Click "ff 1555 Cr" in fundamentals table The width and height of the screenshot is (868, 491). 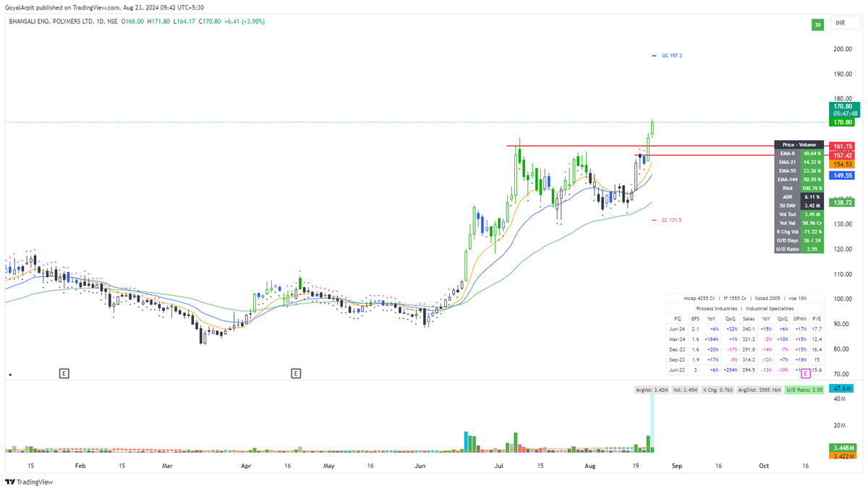tap(736, 298)
